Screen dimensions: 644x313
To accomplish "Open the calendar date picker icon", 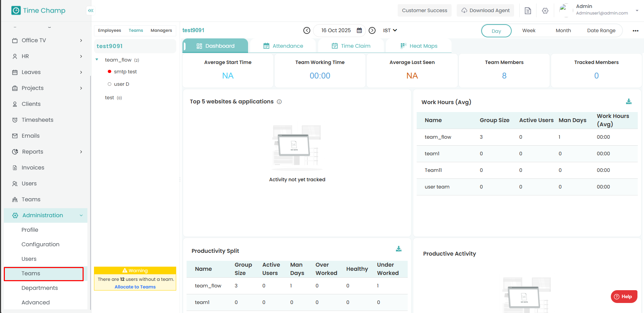I will point(359,30).
